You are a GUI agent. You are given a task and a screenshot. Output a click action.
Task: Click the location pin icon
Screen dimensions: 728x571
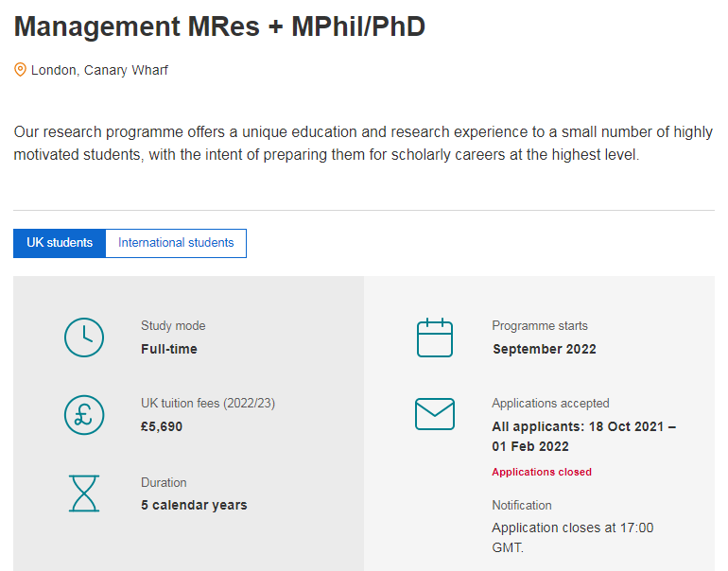click(21, 70)
